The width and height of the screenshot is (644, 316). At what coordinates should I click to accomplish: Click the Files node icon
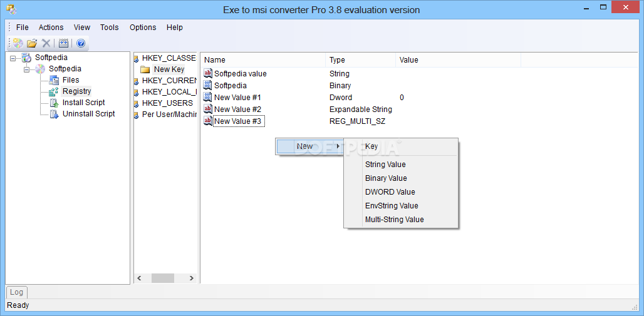pos(54,80)
